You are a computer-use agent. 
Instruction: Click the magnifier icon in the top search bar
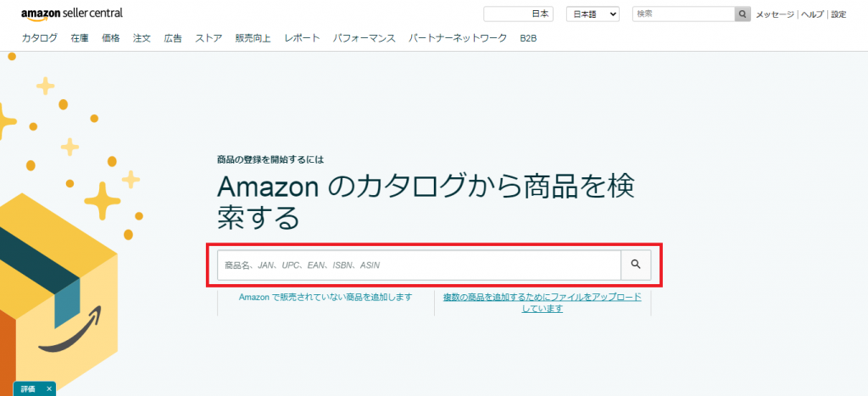coord(743,14)
